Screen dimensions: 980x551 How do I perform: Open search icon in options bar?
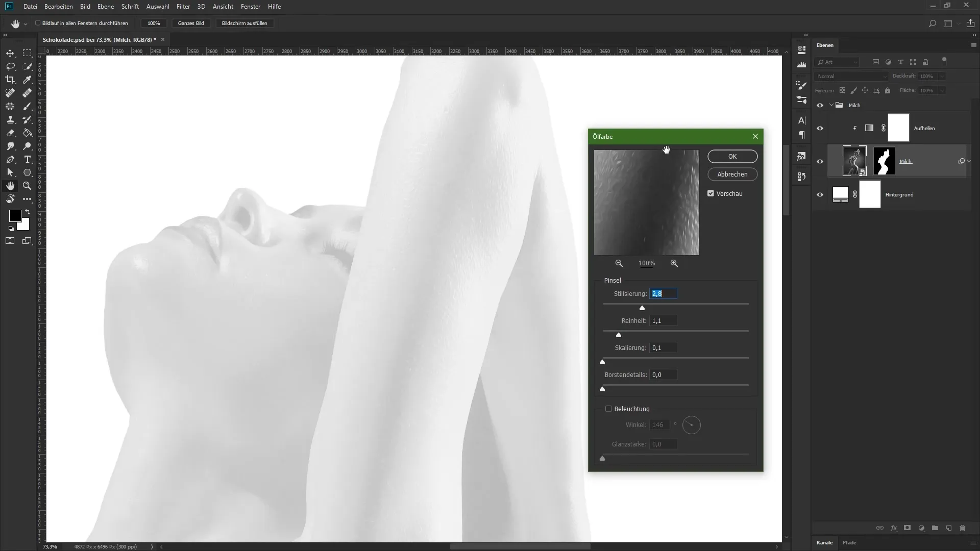[932, 23]
